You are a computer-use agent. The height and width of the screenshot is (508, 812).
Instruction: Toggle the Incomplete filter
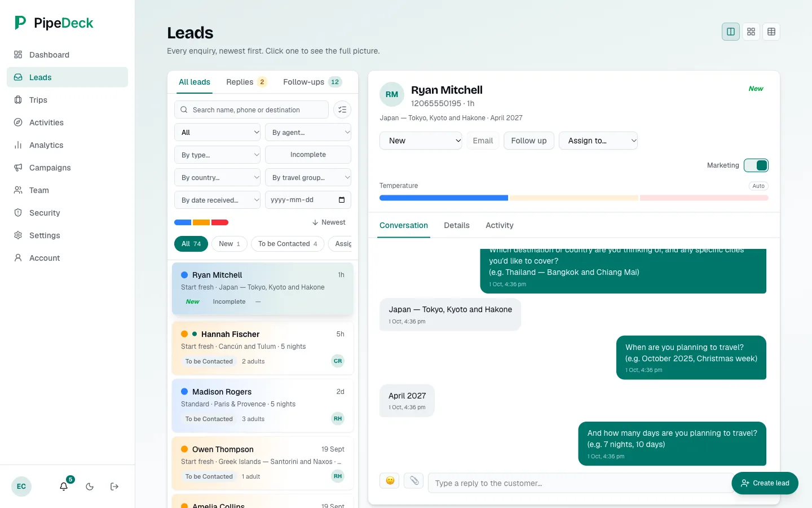click(308, 155)
